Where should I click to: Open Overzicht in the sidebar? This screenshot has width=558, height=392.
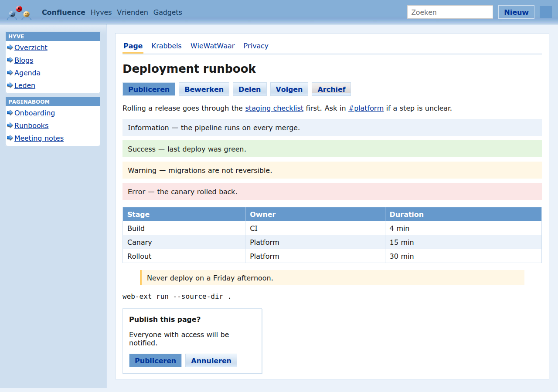coord(31,47)
